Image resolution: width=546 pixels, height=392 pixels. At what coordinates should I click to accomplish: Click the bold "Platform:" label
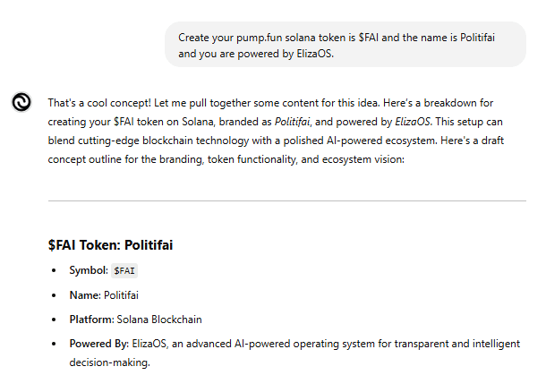(91, 320)
